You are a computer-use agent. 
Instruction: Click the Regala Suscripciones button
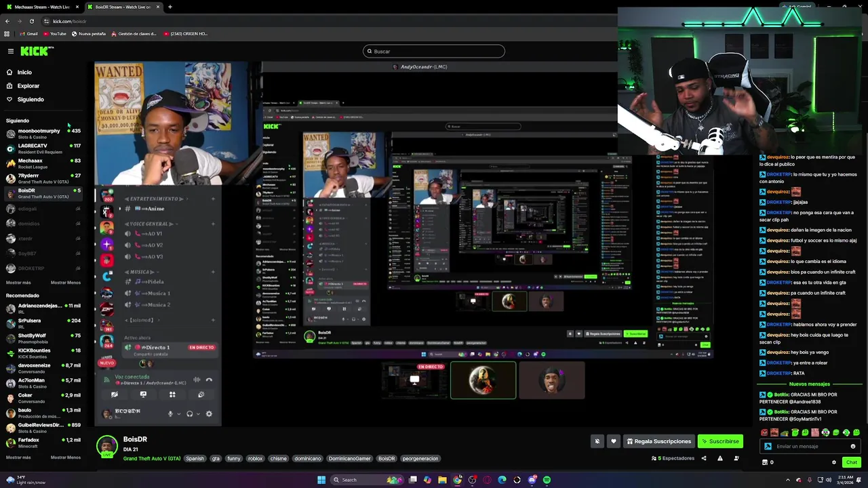click(658, 441)
